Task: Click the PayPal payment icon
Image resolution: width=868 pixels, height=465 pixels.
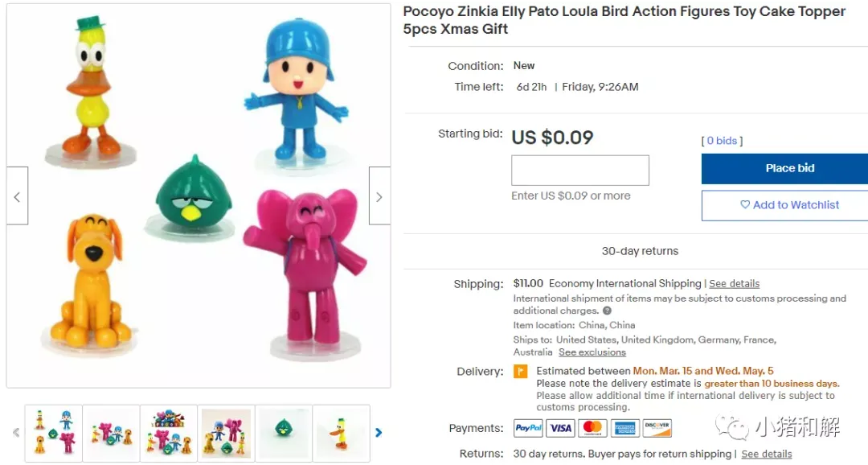Action: click(x=528, y=428)
